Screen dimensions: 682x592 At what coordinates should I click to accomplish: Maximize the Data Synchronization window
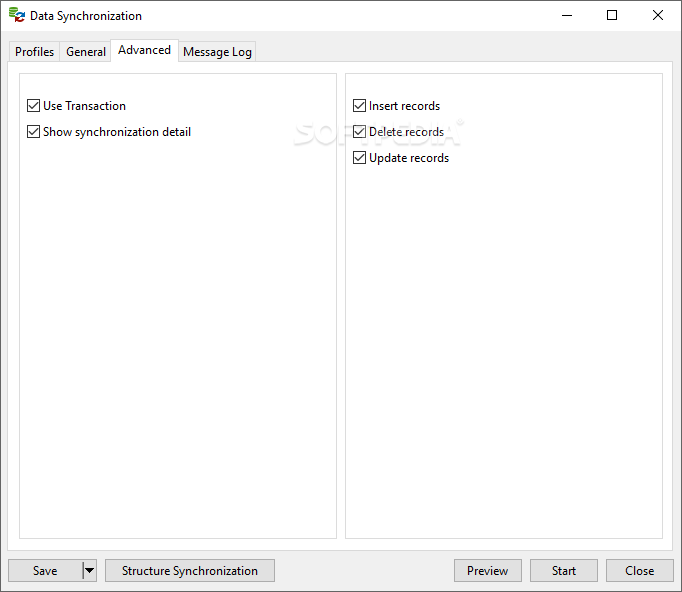point(612,16)
